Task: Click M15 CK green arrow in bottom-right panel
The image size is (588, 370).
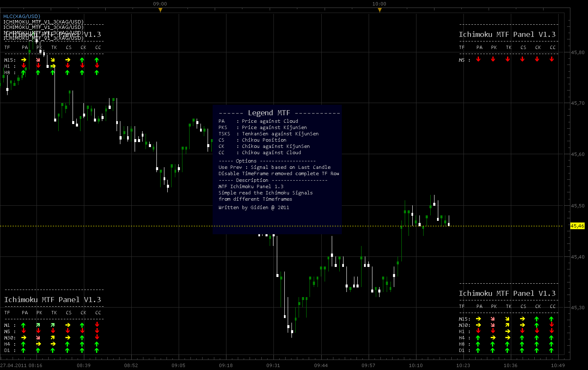Action: click(536, 319)
